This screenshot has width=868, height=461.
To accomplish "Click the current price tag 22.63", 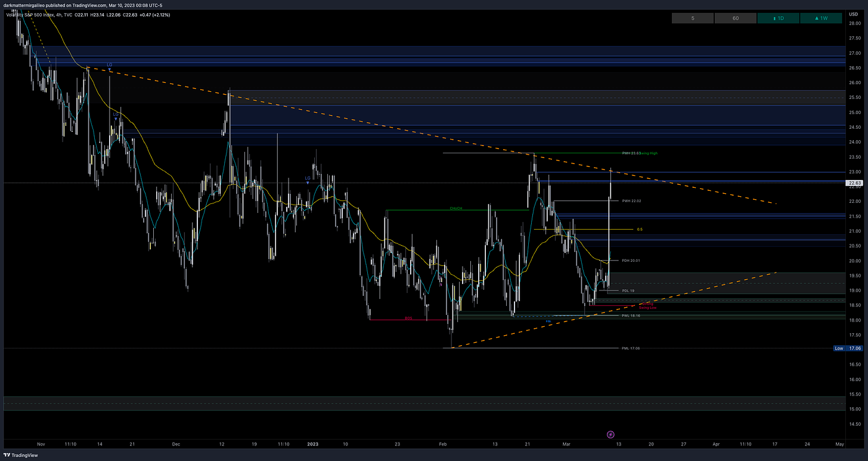I will pyautogui.click(x=855, y=183).
